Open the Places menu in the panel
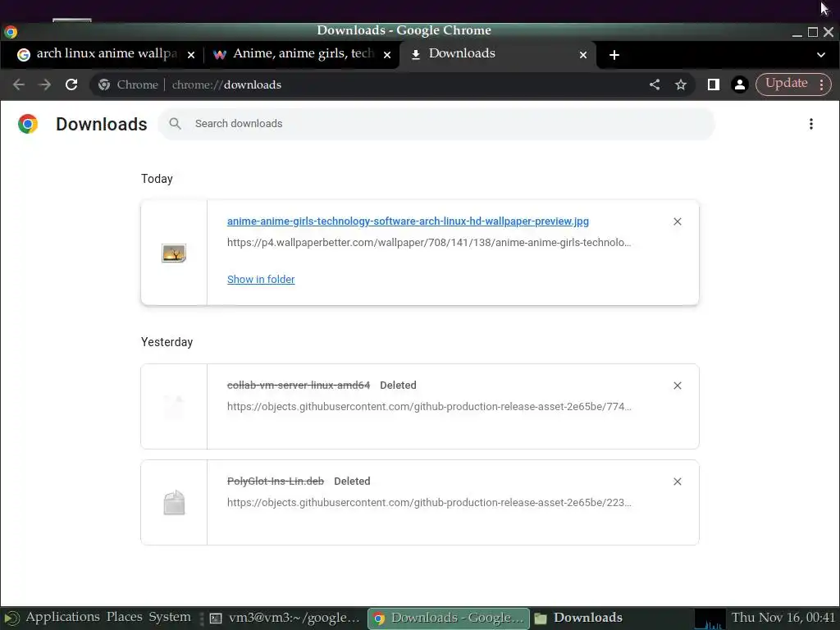 [x=125, y=617]
